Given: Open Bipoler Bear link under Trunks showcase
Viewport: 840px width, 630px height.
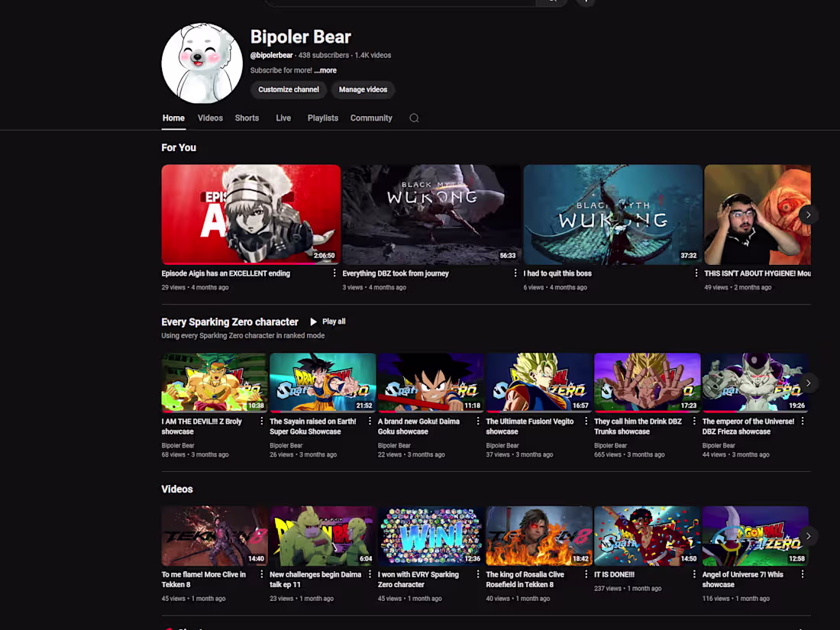Looking at the screenshot, I should tap(610, 445).
